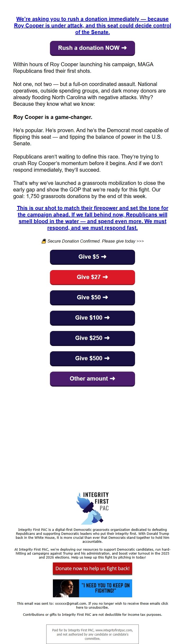Screen dimensions: 185x644
Task: Click the lock icon beside Secure Donation
Action: coord(44,241)
